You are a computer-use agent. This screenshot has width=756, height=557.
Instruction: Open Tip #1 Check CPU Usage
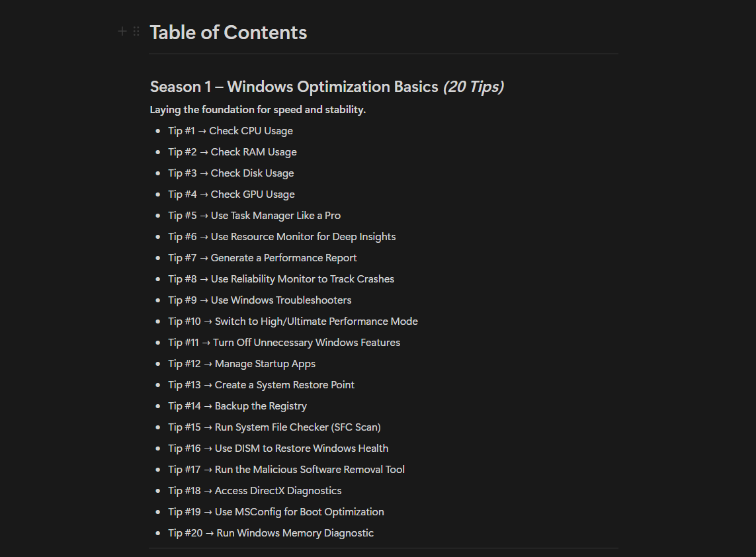click(x=230, y=131)
